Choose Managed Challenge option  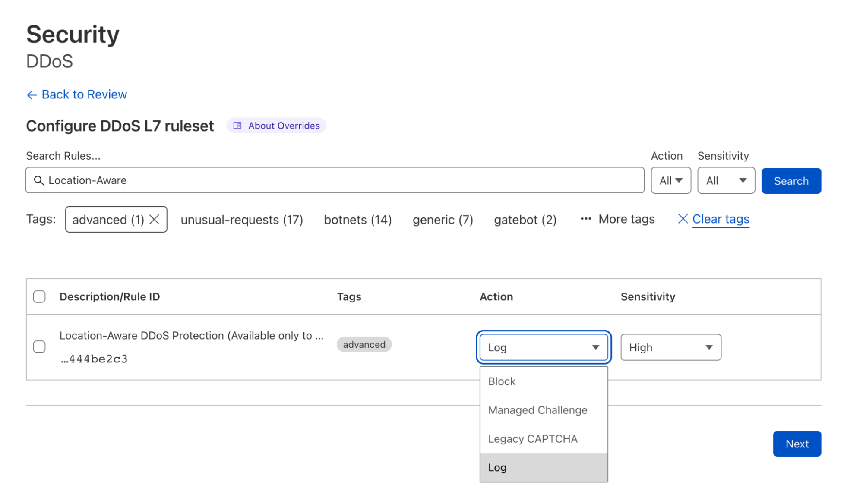[537, 410]
